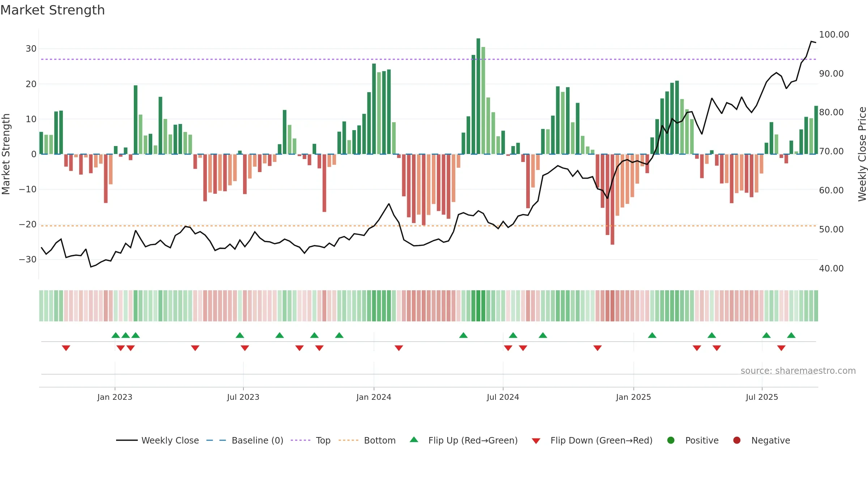868x488 pixels.
Task: Click the '−30' tick on left axis
Action: (28, 260)
